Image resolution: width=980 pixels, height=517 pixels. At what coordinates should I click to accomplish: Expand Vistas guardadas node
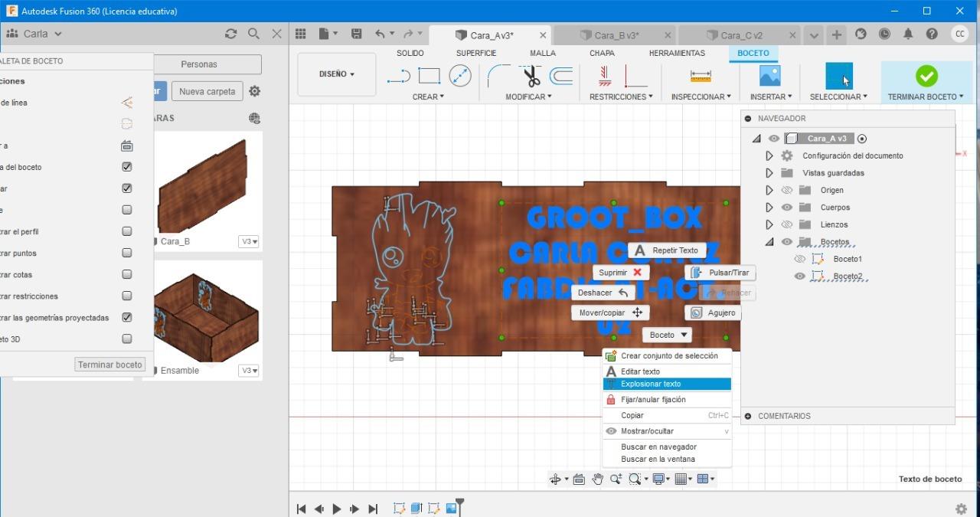[769, 172]
